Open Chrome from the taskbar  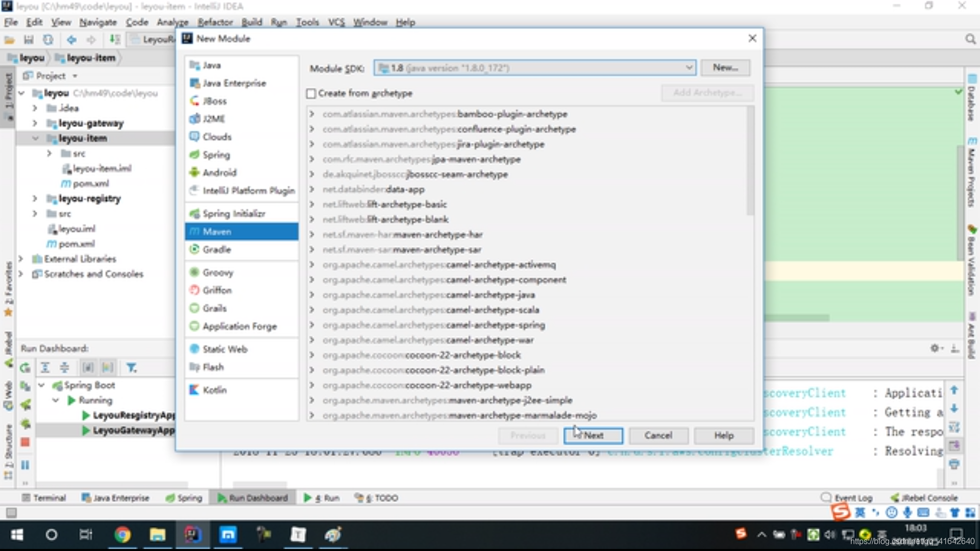[122, 534]
